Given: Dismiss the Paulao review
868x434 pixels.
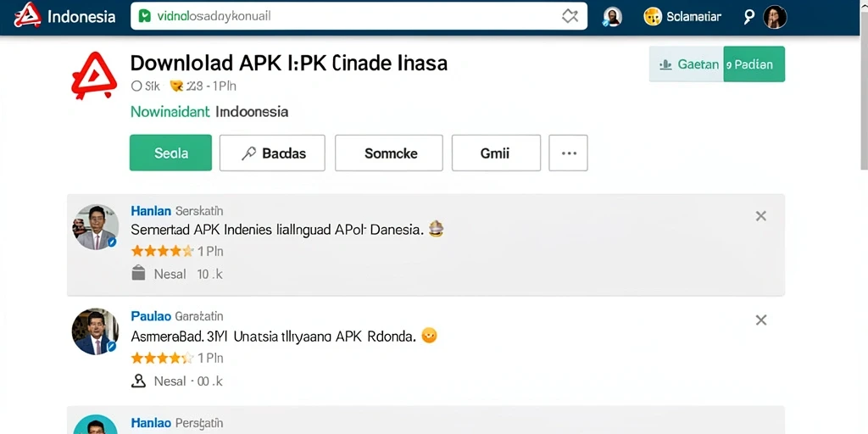Looking at the screenshot, I should 761,320.
